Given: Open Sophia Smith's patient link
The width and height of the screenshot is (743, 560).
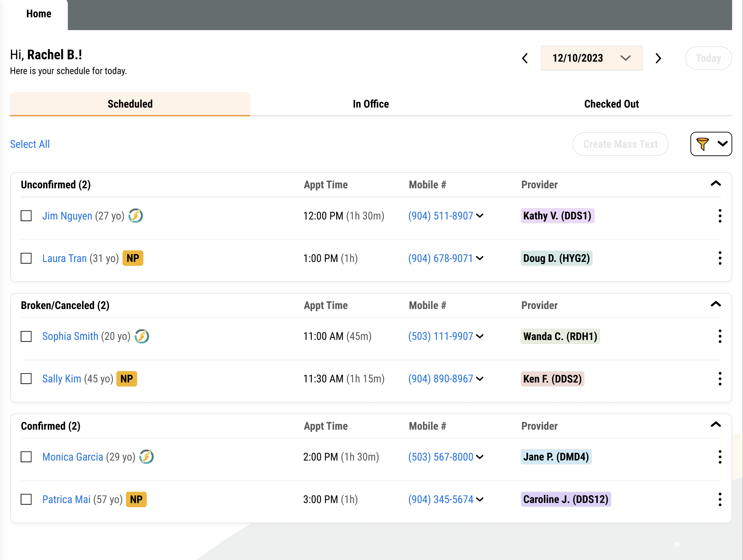Looking at the screenshot, I should [x=70, y=336].
